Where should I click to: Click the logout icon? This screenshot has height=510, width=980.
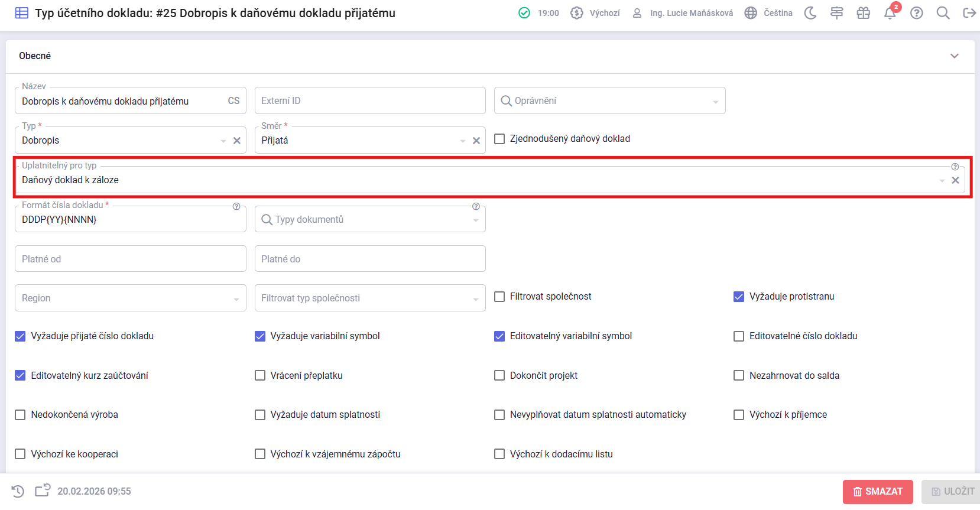969,13
